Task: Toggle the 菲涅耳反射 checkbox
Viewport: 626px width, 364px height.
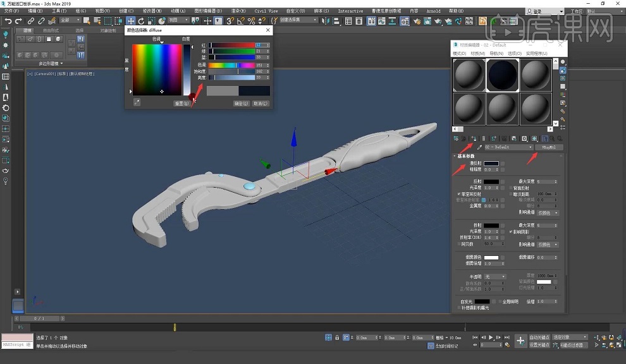Action: [458, 193]
